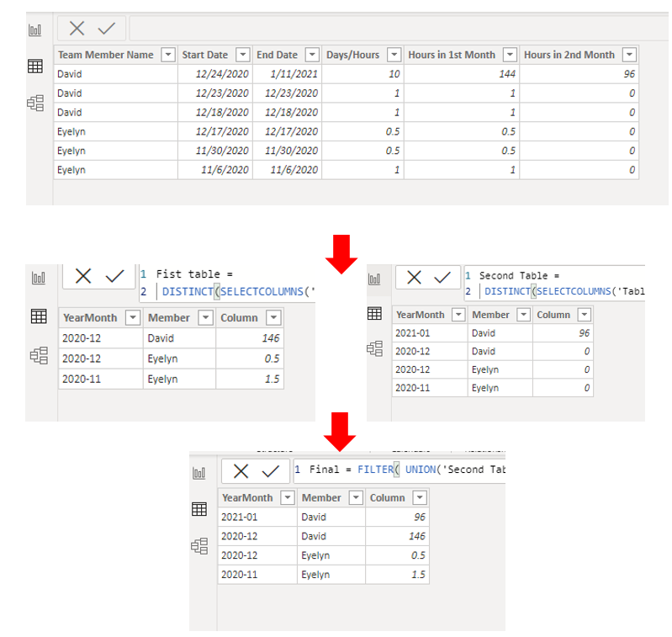Open Model view icon in Fist table panel

pos(39,355)
